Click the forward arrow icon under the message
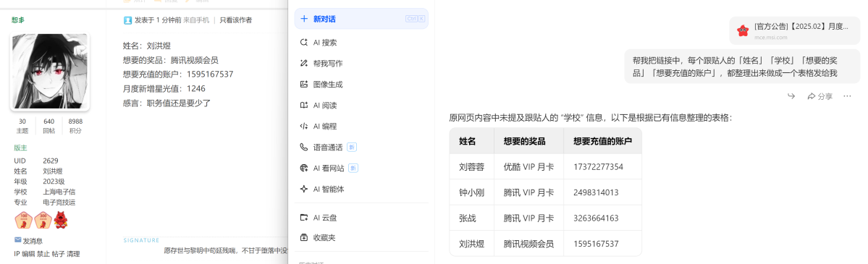The image size is (868, 264). 791,96
